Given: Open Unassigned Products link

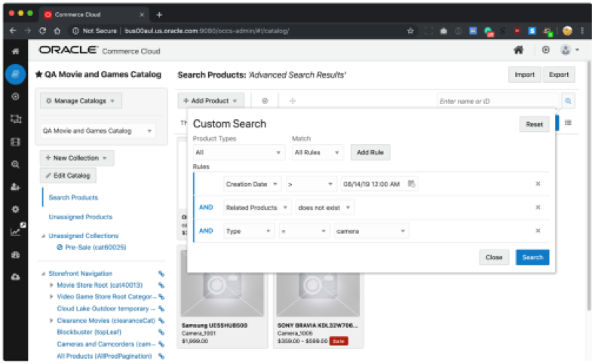Looking at the screenshot, I should pos(80,217).
